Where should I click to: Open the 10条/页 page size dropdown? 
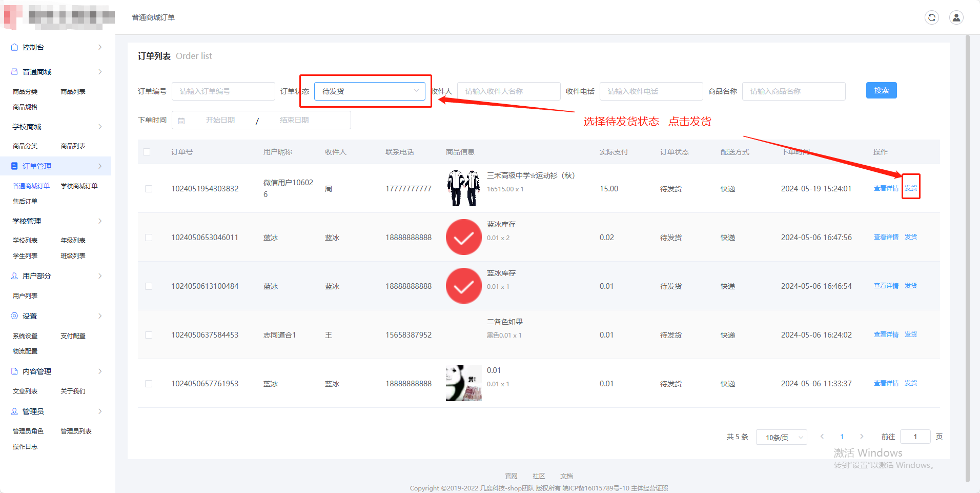click(x=781, y=437)
